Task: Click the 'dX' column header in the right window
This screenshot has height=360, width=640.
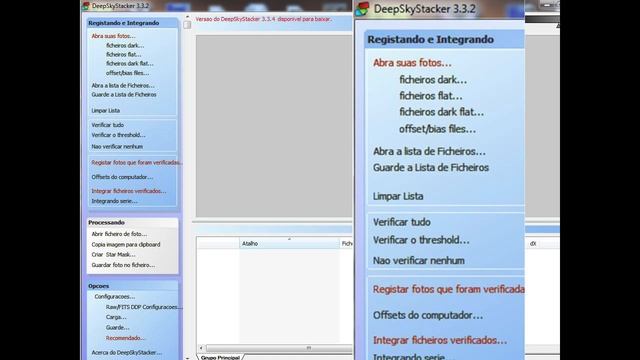Action: [533, 244]
